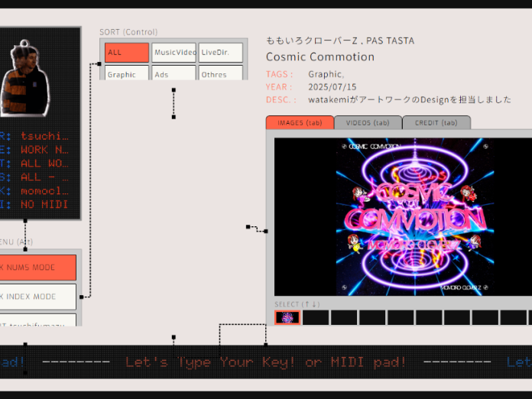Filter works by LiveDir.
This screenshot has height=399, width=532.
point(221,53)
